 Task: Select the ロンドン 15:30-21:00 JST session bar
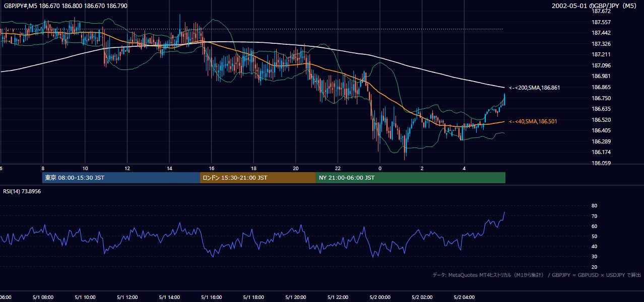pyautogui.click(x=258, y=178)
